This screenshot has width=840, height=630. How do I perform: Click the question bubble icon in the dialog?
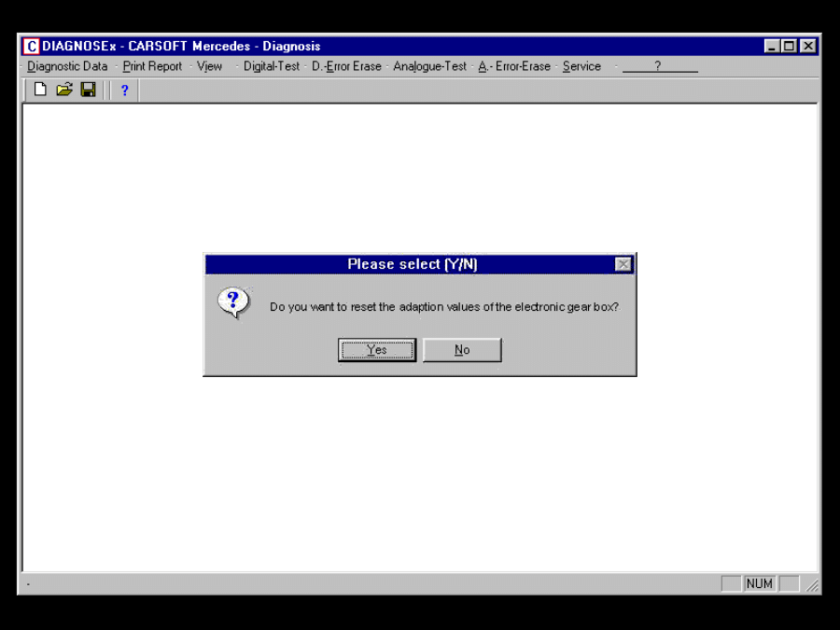pyautogui.click(x=233, y=299)
